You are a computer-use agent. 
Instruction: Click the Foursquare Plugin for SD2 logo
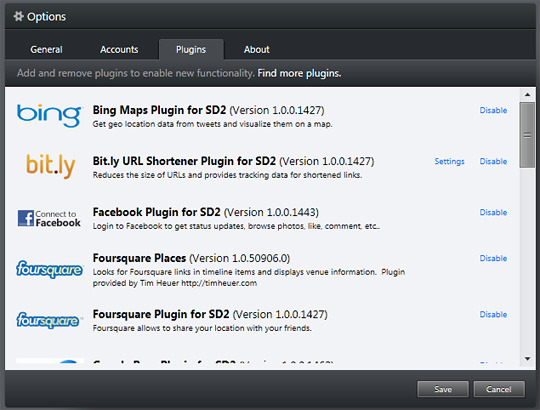pyautogui.click(x=48, y=320)
